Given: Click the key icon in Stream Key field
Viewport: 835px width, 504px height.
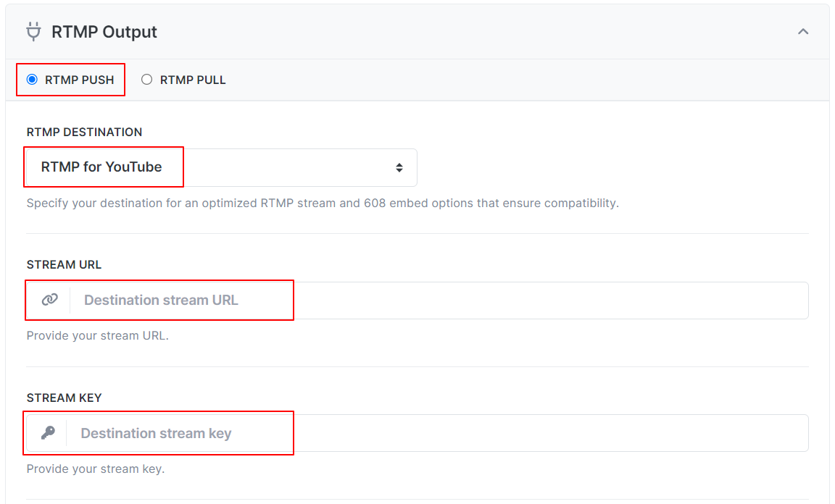Looking at the screenshot, I should coord(48,433).
